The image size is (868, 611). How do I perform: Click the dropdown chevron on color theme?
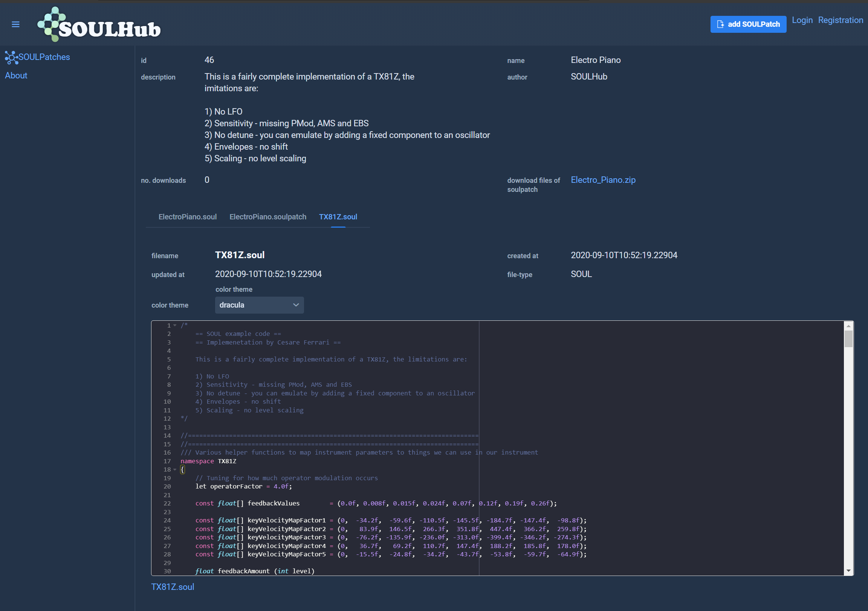pos(296,305)
